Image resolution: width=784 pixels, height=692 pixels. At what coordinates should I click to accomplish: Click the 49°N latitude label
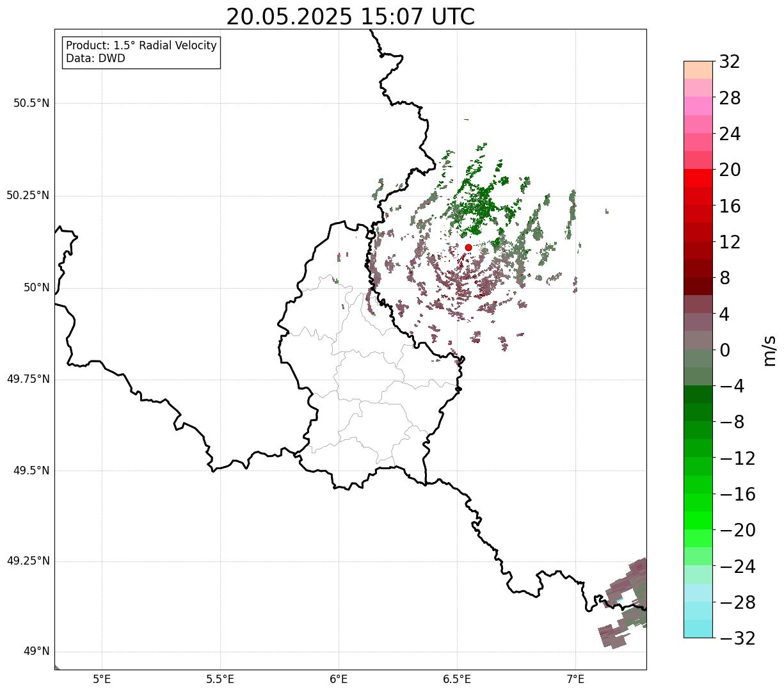click(36, 651)
